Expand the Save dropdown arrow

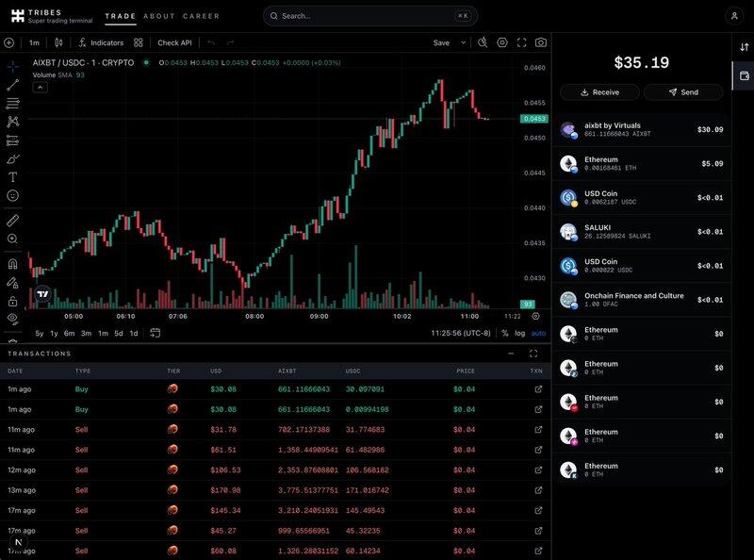click(x=464, y=42)
